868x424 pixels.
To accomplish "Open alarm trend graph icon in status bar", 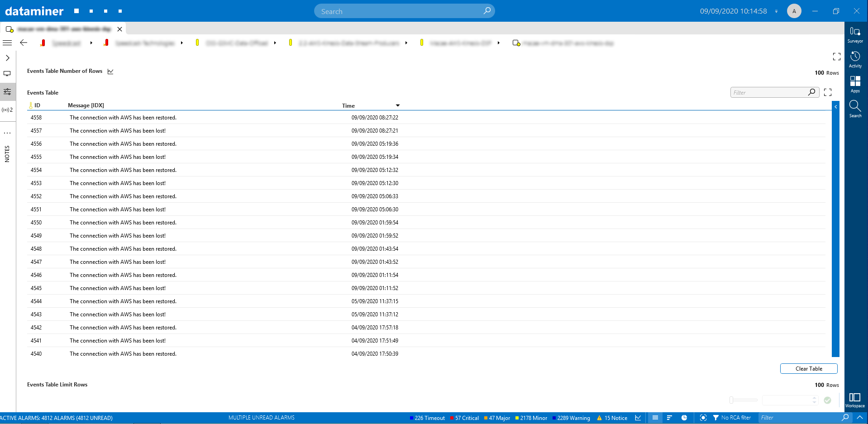I will (x=638, y=418).
